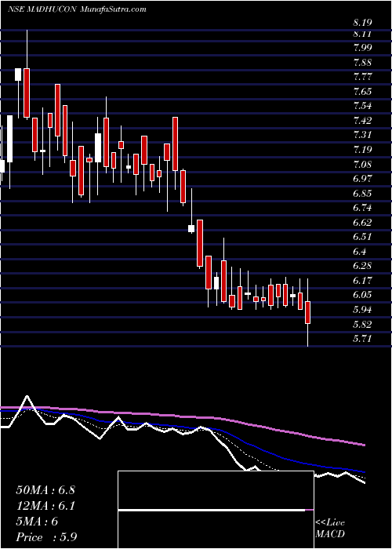Click the 7.88 price axis label

click(x=362, y=63)
